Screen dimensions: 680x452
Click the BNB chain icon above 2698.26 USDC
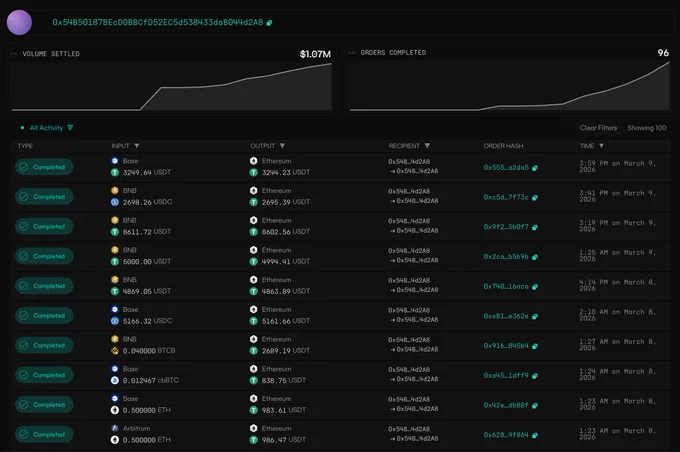[115, 190]
